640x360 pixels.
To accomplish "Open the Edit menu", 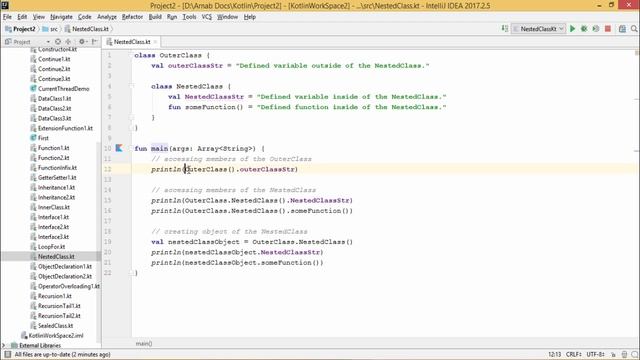I will pos(22,17).
